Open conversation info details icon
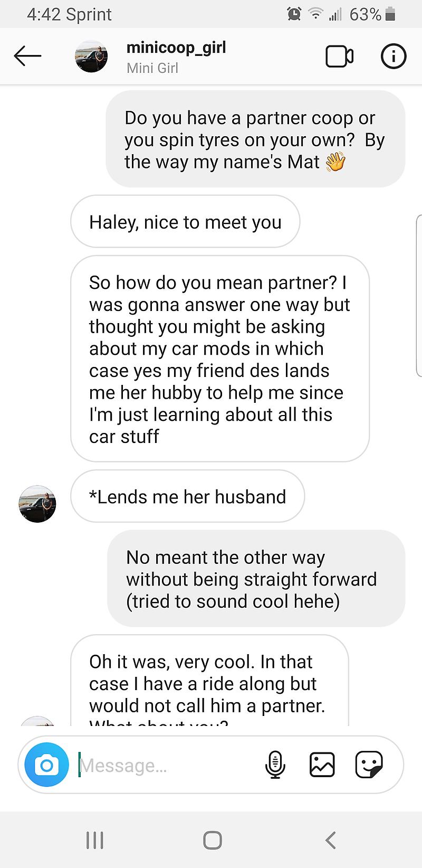Viewport: 422px width, 868px height. click(x=394, y=56)
